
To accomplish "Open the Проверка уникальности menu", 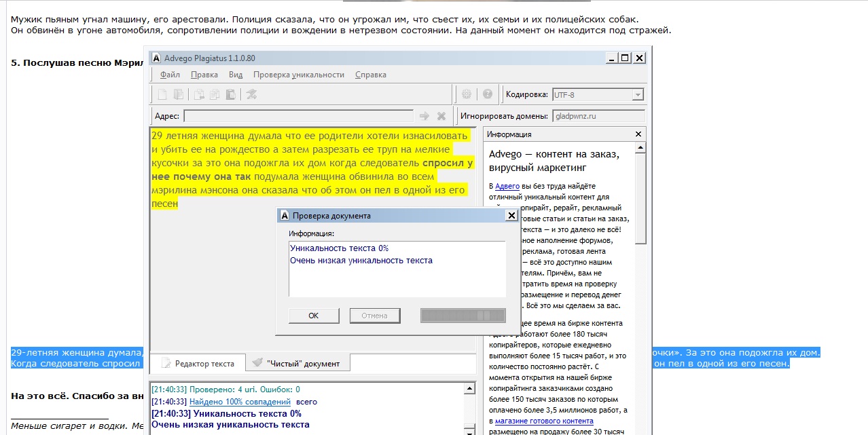I will click(x=299, y=75).
